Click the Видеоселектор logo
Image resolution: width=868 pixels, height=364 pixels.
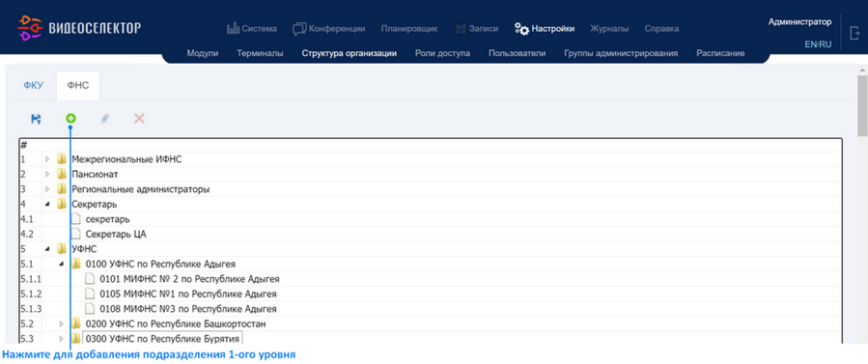[79, 28]
